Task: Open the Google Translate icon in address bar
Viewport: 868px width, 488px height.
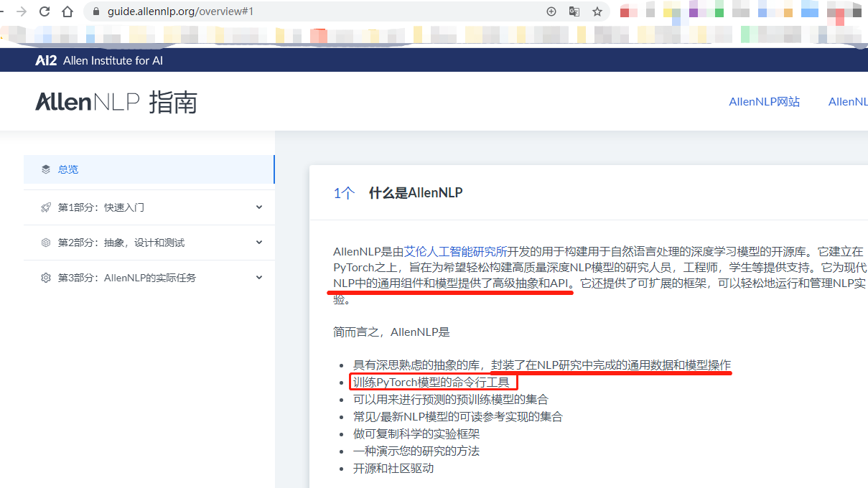Action: (x=574, y=11)
